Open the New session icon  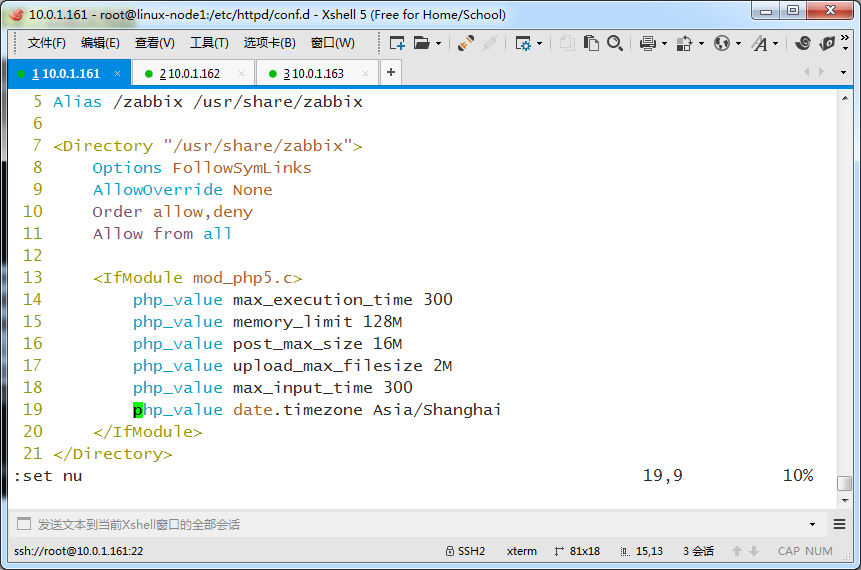396,43
